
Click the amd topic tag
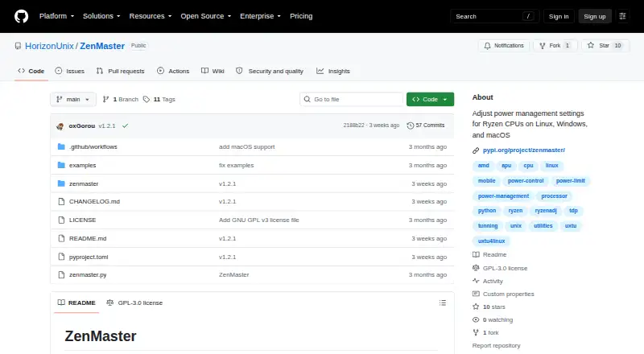(x=484, y=166)
